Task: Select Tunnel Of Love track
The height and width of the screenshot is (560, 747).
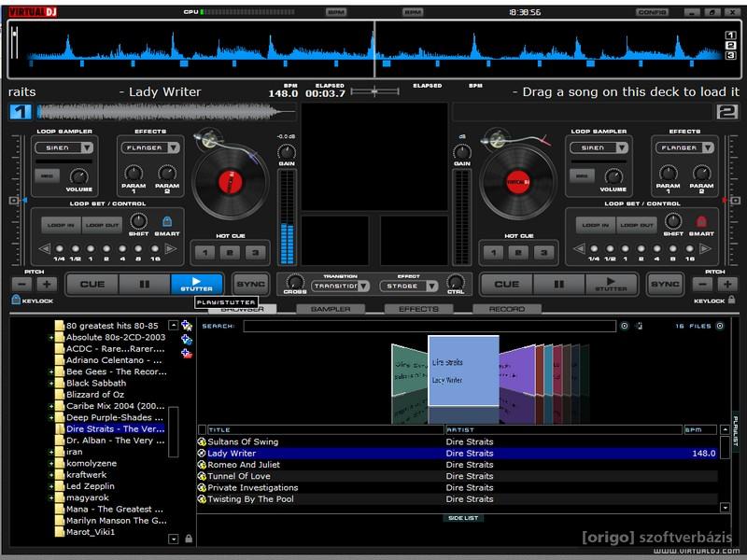Action: coord(458,476)
